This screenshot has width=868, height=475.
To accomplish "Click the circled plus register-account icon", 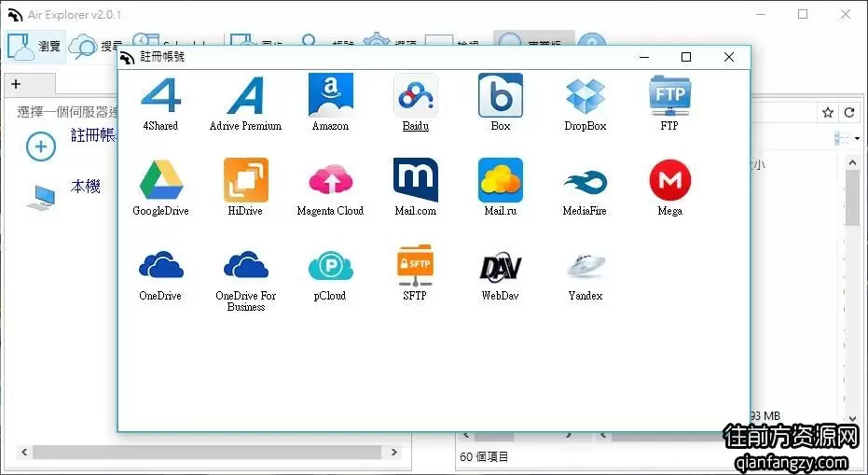I will [41, 147].
